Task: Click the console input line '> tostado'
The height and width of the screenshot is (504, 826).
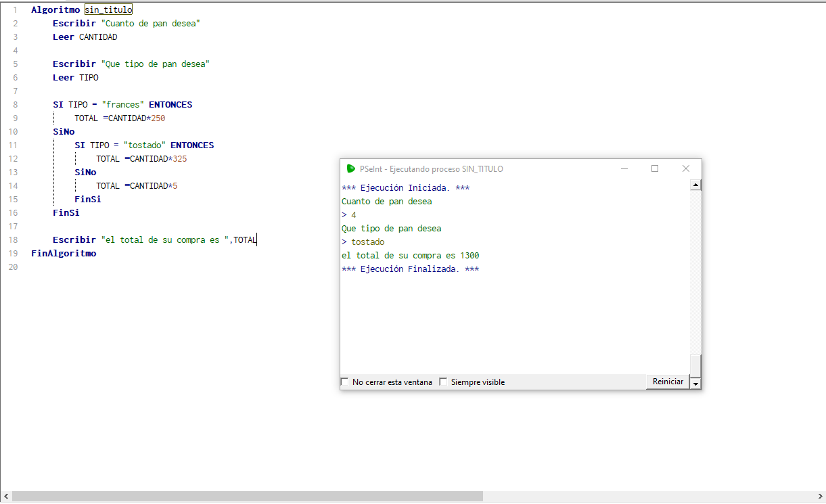Action: coord(363,242)
